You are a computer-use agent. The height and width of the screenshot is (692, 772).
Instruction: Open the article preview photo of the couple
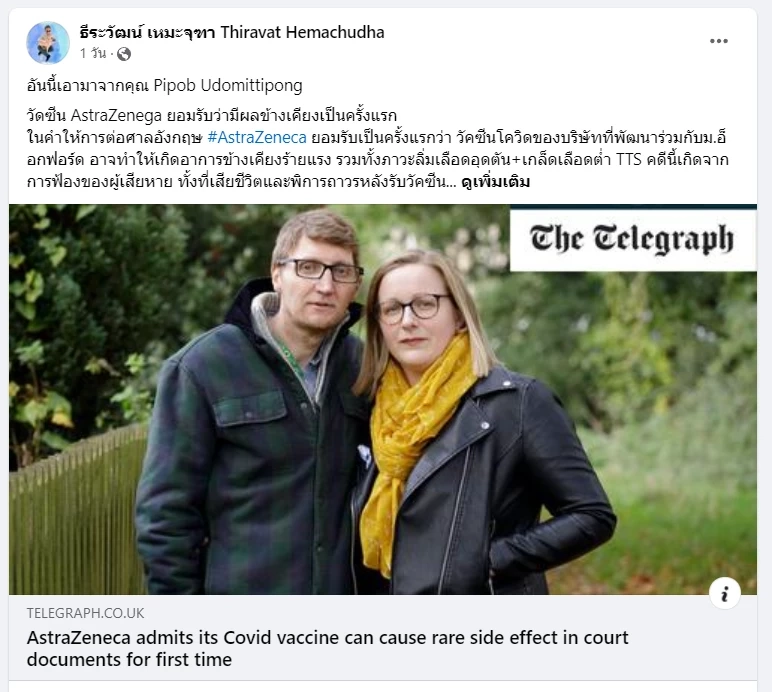[x=383, y=399]
